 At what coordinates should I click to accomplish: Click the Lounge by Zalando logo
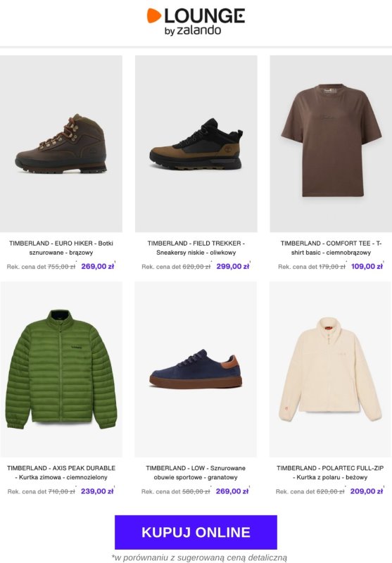[x=196, y=21]
